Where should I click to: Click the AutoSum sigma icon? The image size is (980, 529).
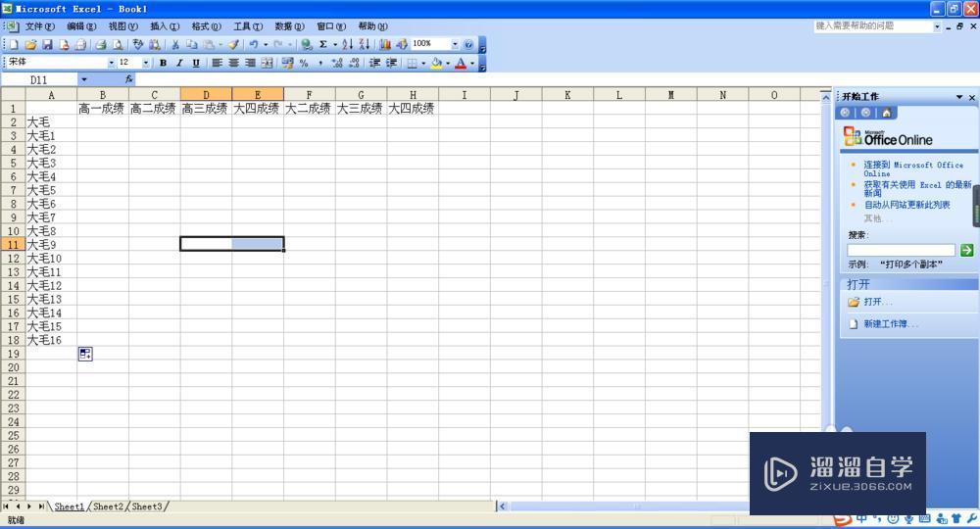323,45
